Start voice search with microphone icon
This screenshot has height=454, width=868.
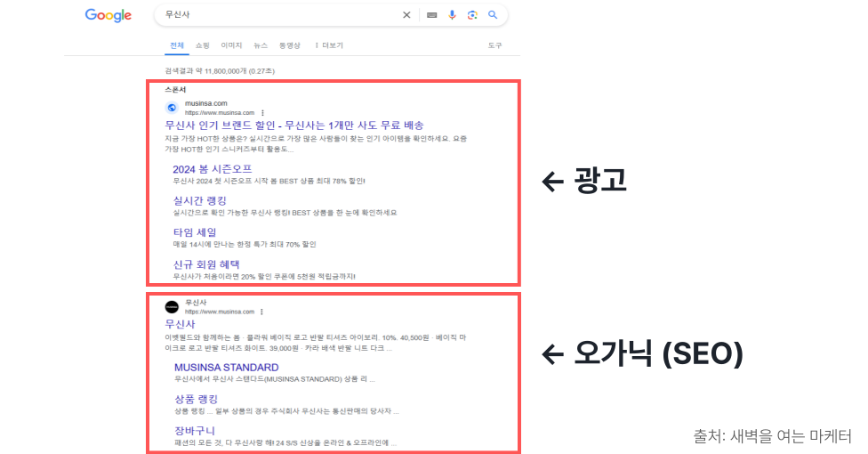(453, 15)
